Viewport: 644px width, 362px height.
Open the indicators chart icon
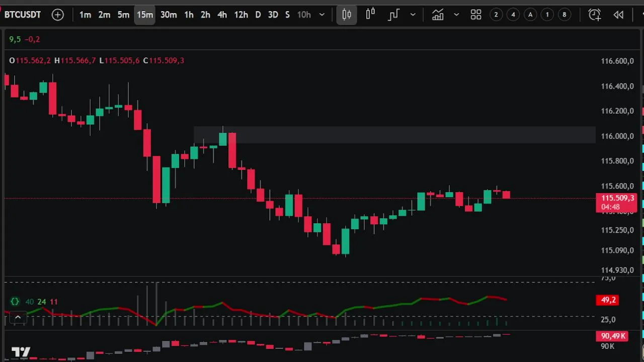[438, 15]
